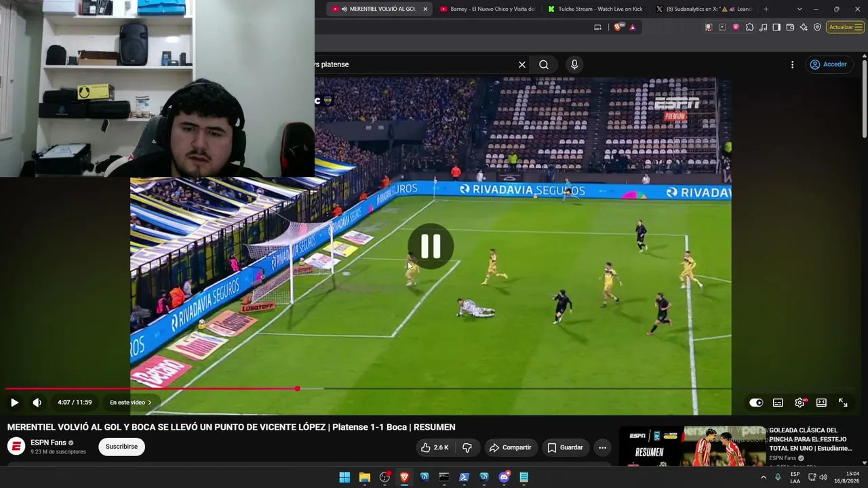Click the Brave icon in the taskbar
Image resolution: width=868 pixels, height=488 pixels.
tap(404, 477)
